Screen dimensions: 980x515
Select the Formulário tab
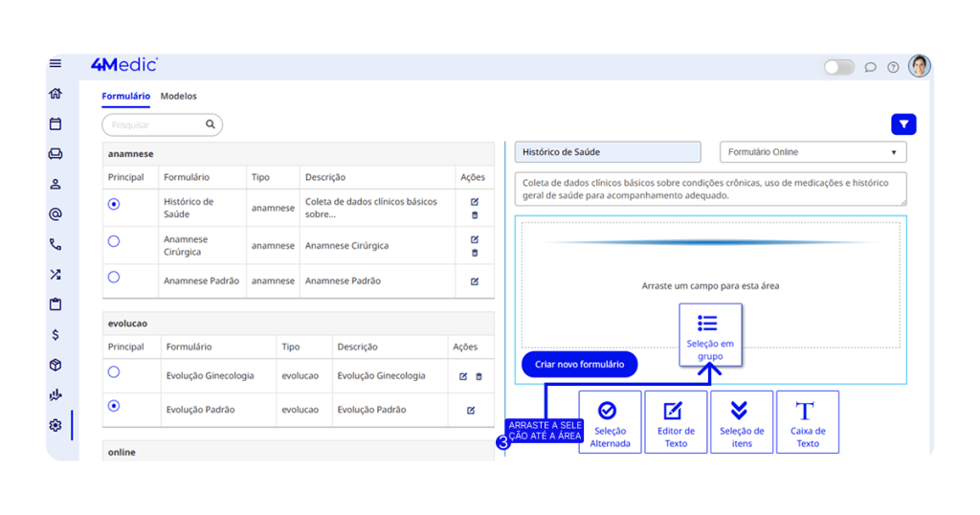(125, 97)
